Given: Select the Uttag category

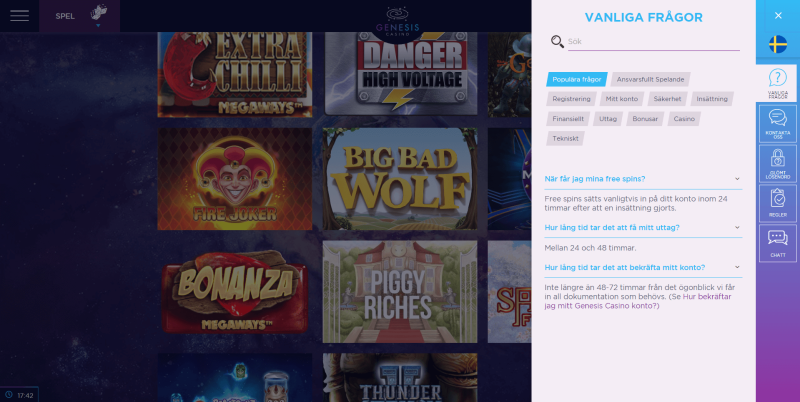Looking at the screenshot, I should (x=608, y=119).
